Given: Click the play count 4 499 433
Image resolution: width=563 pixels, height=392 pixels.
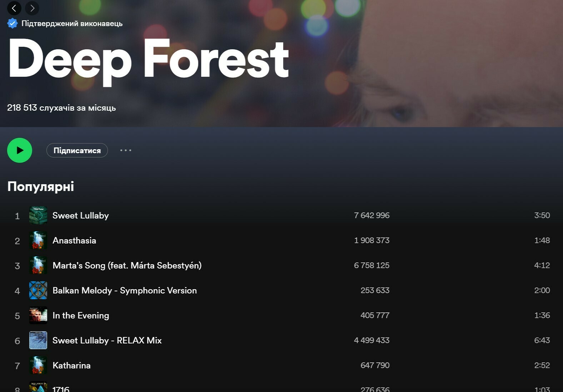Looking at the screenshot, I should (x=372, y=340).
